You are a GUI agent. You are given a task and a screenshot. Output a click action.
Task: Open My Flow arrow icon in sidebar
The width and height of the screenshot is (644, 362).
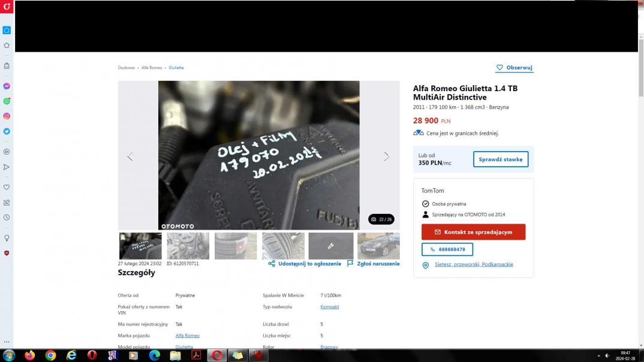pos(7,167)
